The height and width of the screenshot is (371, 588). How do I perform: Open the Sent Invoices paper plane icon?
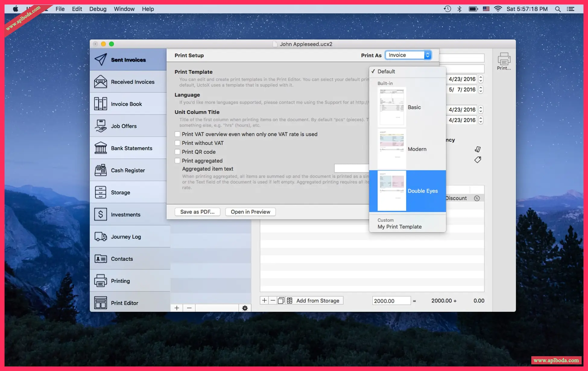(x=101, y=59)
